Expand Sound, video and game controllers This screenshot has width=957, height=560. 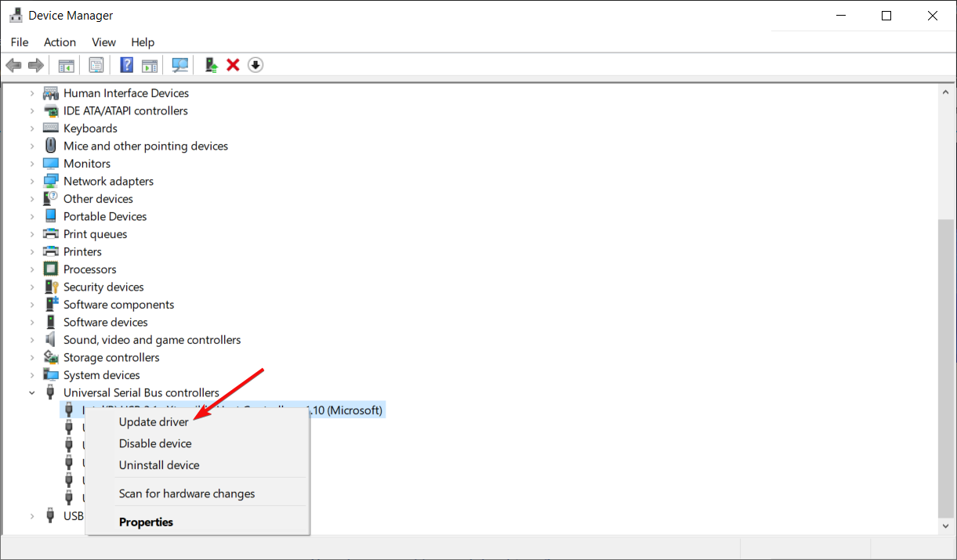pos(32,340)
